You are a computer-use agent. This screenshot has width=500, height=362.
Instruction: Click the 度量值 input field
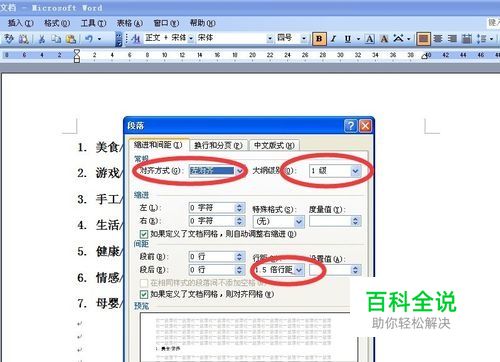pos(330,221)
